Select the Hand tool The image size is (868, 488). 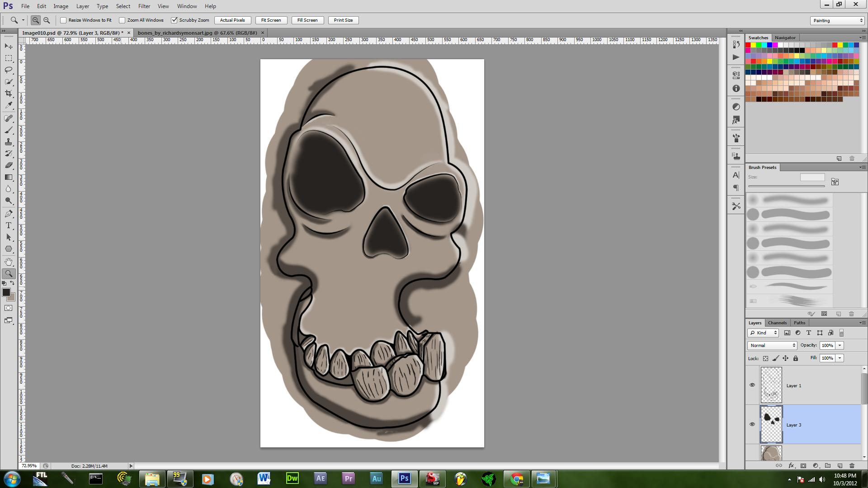pyautogui.click(x=9, y=262)
